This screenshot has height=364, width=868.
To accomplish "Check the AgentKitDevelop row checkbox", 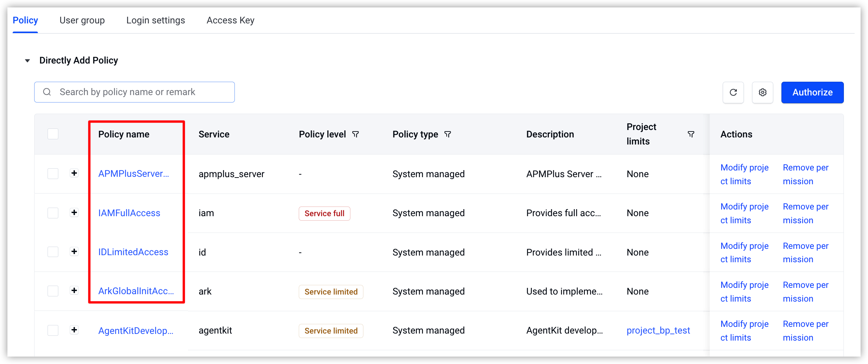I will 53,330.
